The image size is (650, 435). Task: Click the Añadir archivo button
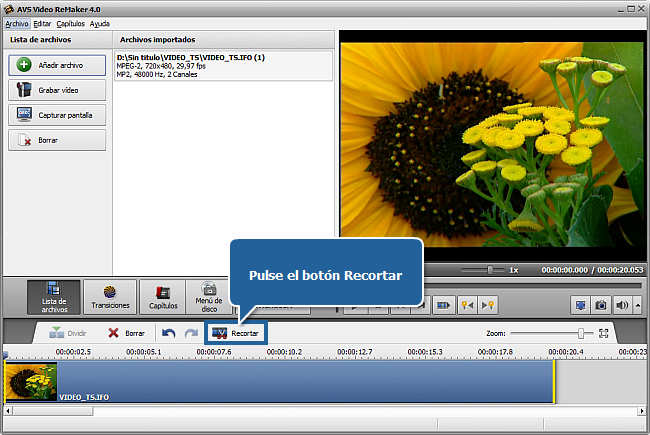(57, 65)
